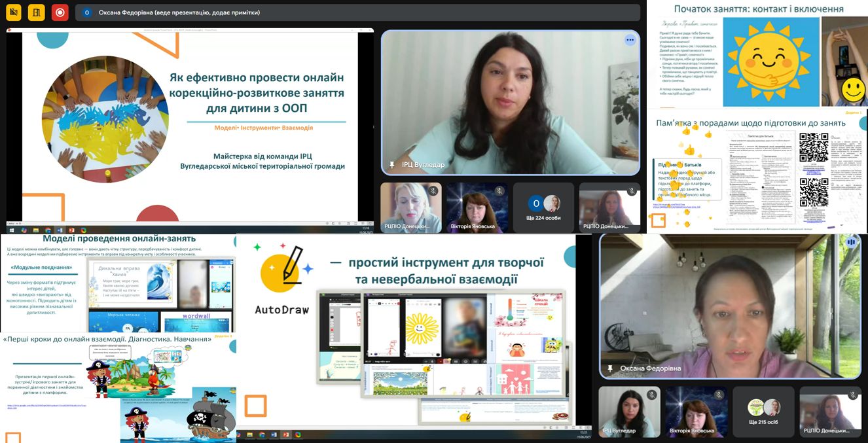Select the lower Вікторія Яновська video thumbnail
The height and width of the screenshot is (443, 868).
(696, 412)
